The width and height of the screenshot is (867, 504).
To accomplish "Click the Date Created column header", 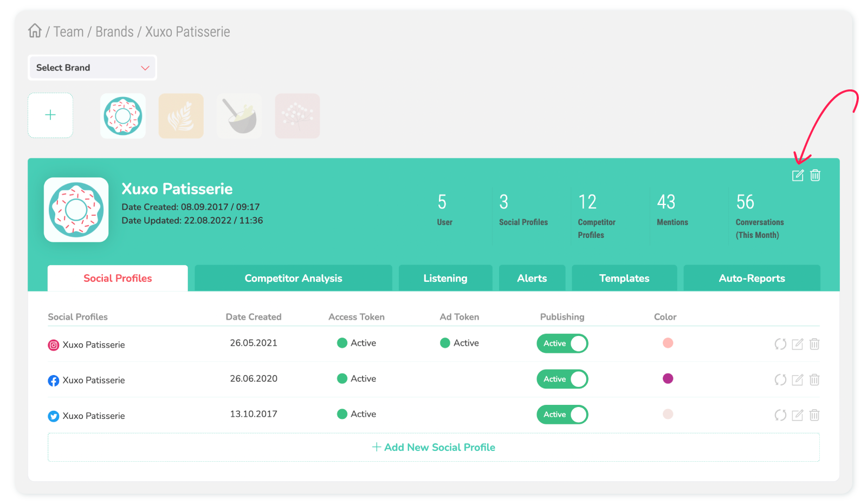I will click(x=254, y=317).
